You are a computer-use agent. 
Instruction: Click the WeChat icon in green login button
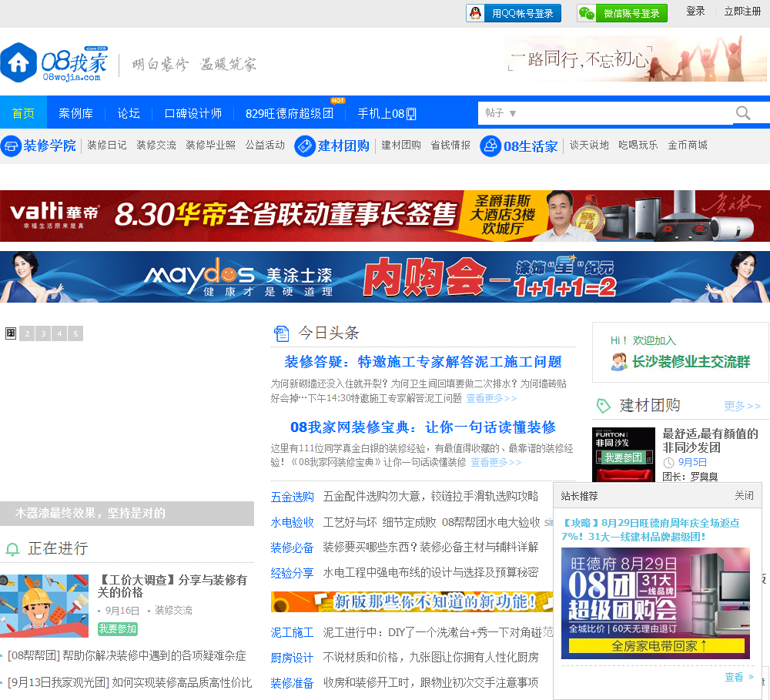(586, 13)
